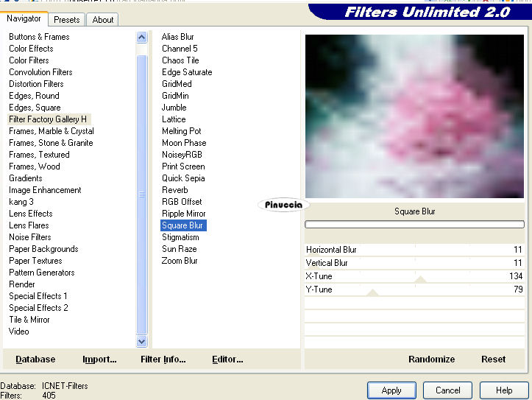Select Paper Backgrounds category

pos(43,249)
